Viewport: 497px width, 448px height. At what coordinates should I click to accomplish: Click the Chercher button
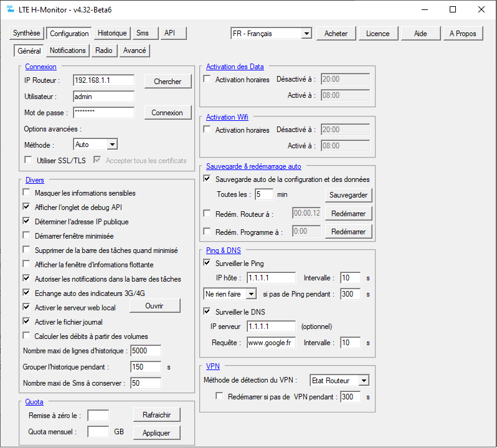coord(168,82)
